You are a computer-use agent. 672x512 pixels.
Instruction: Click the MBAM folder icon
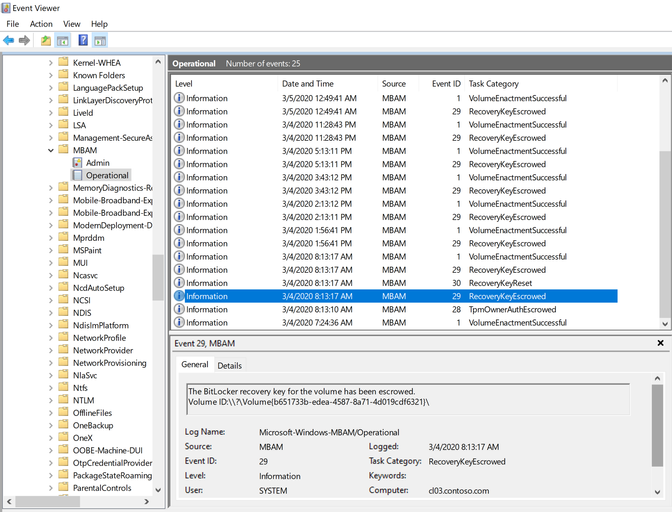click(63, 150)
